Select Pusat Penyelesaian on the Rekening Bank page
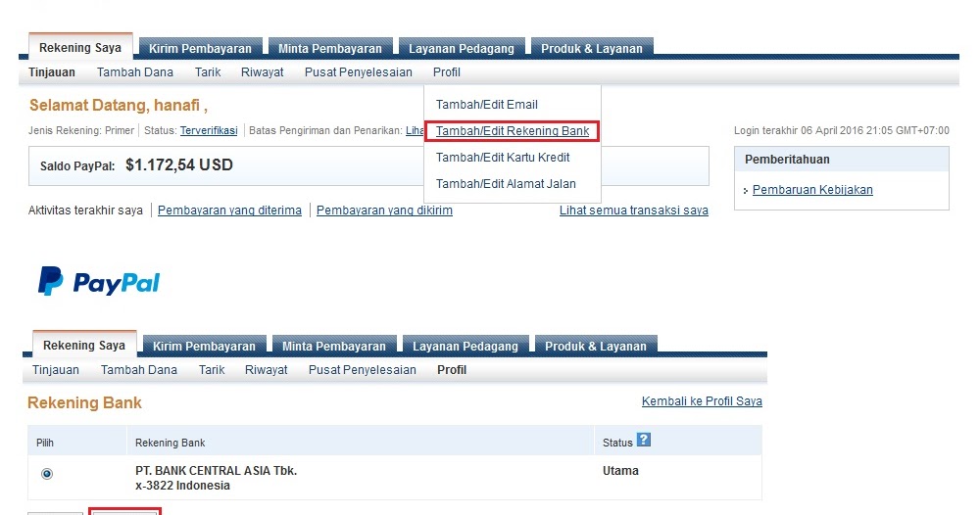980x515 pixels. point(362,370)
